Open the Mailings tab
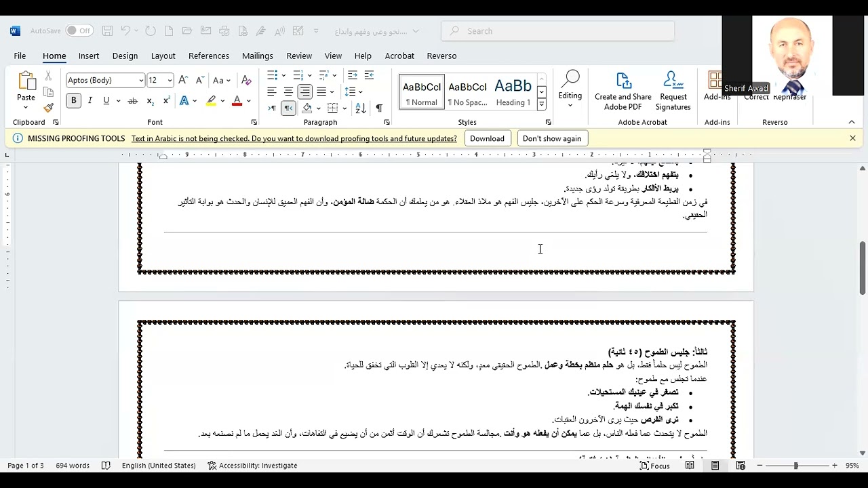 (258, 56)
